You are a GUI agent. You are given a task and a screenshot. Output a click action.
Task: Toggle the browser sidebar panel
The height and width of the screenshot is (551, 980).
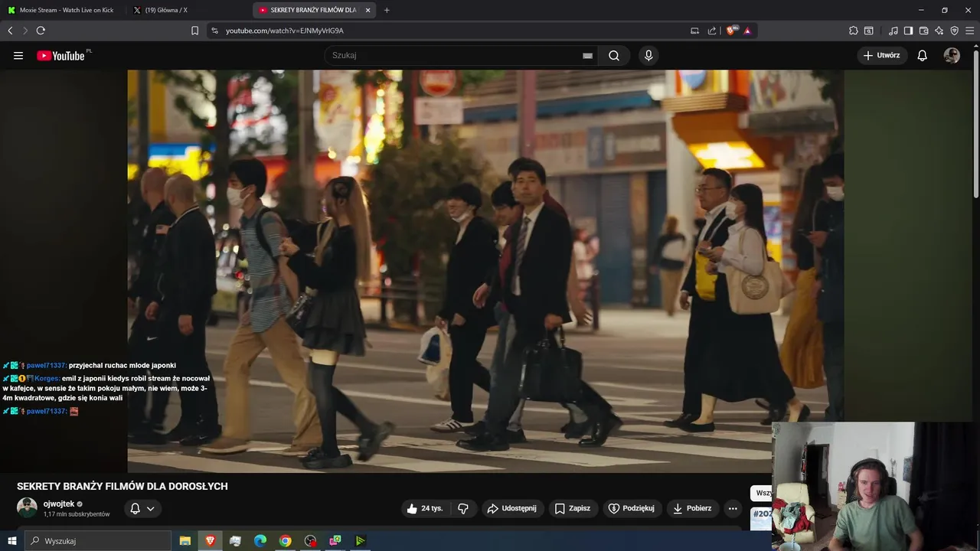coord(908,31)
